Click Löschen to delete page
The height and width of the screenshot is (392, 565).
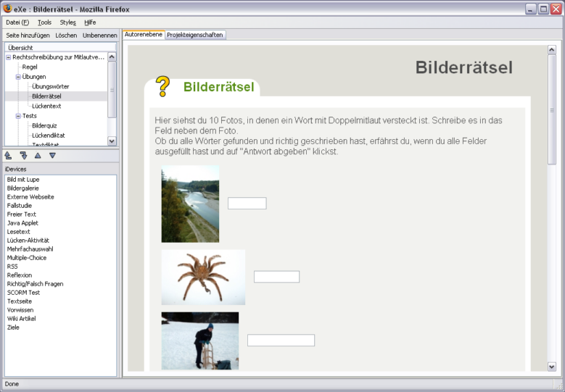(66, 36)
